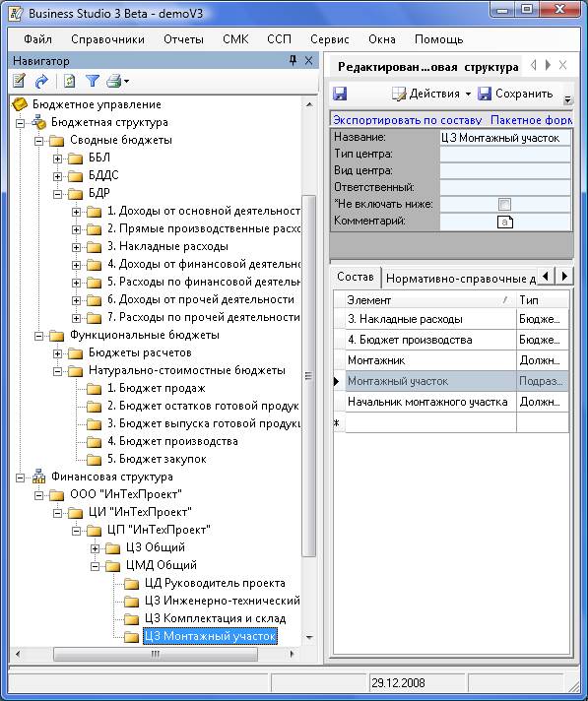Expand the ББЛ folder
This screenshot has width=588, height=701.
57,159
